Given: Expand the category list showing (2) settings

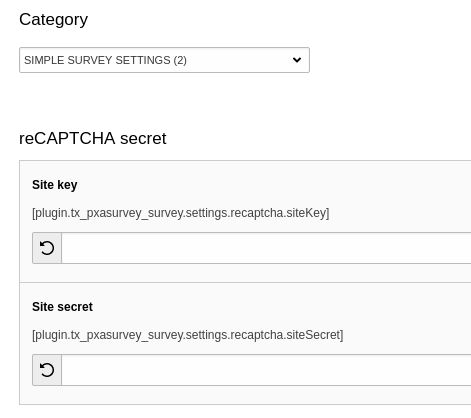Looking at the screenshot, I should (164, 60).
